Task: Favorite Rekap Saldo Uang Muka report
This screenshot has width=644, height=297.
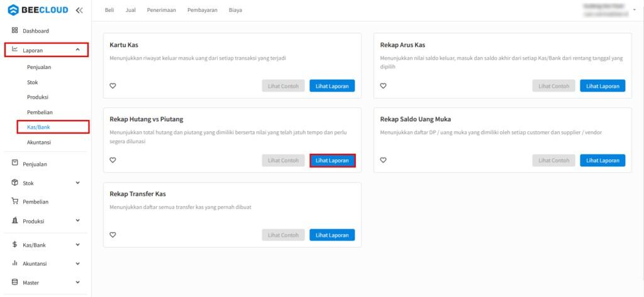Action: pyautogui.click(x=383, y=160)
